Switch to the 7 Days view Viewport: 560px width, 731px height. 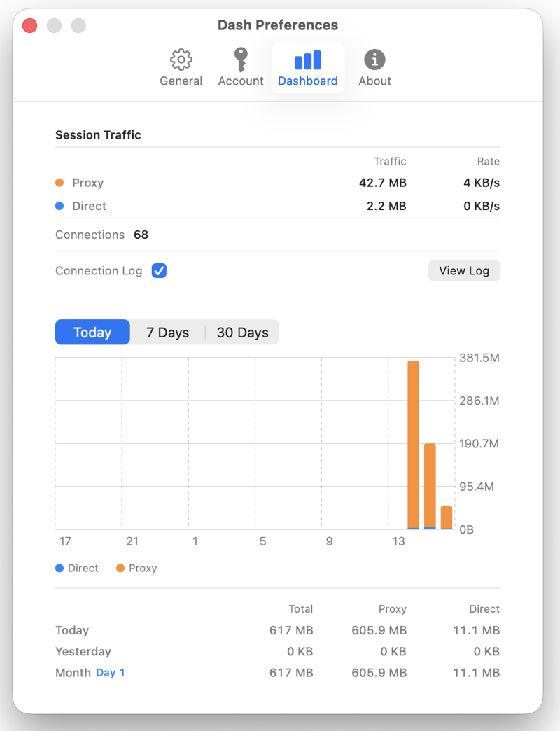click(x=167, y=332)
